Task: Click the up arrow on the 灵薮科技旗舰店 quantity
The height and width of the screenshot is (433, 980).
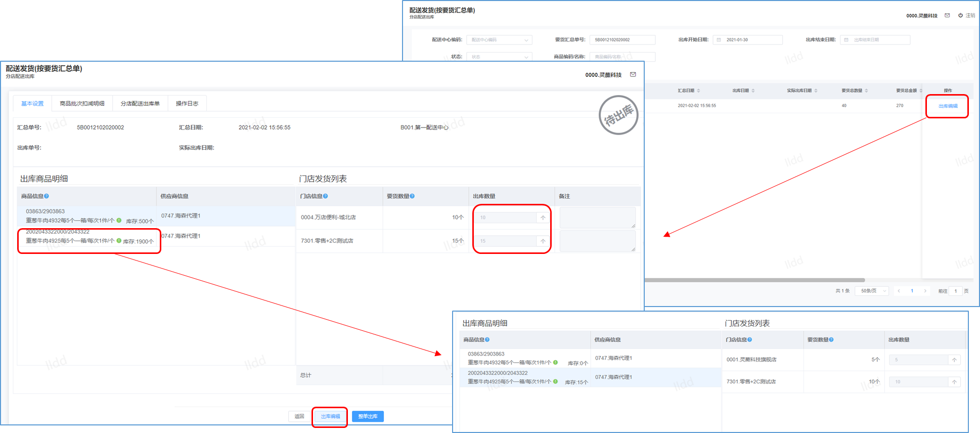Action: (x=954, y=360)
